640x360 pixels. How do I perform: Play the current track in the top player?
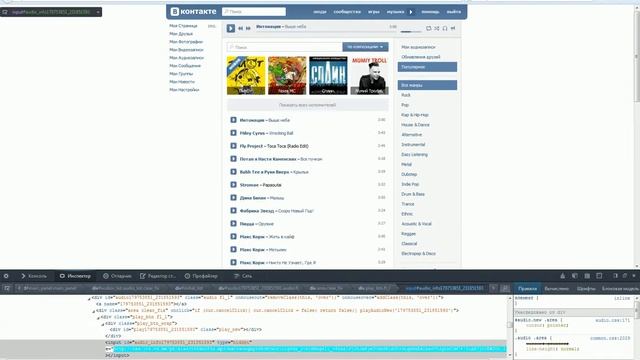231,28
